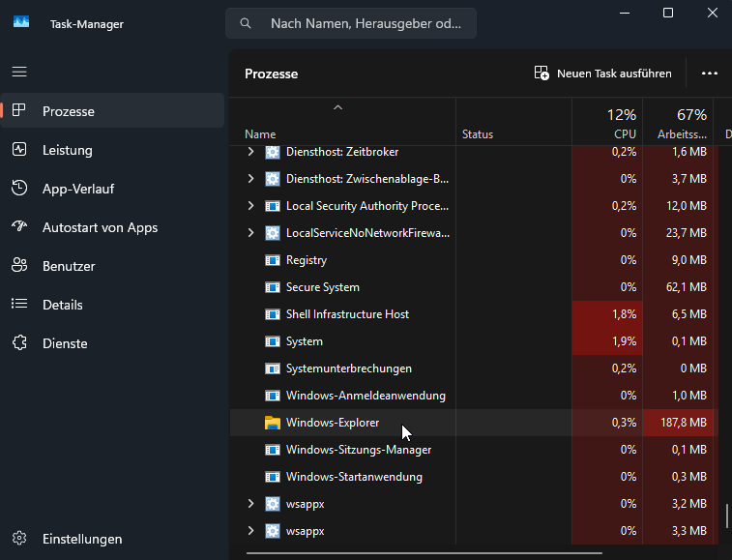Image resolution: width=732 pixels, height=560 pixels.
Task: Expand the Diensthost: Zeitbroker group
Action: (250, 152)
